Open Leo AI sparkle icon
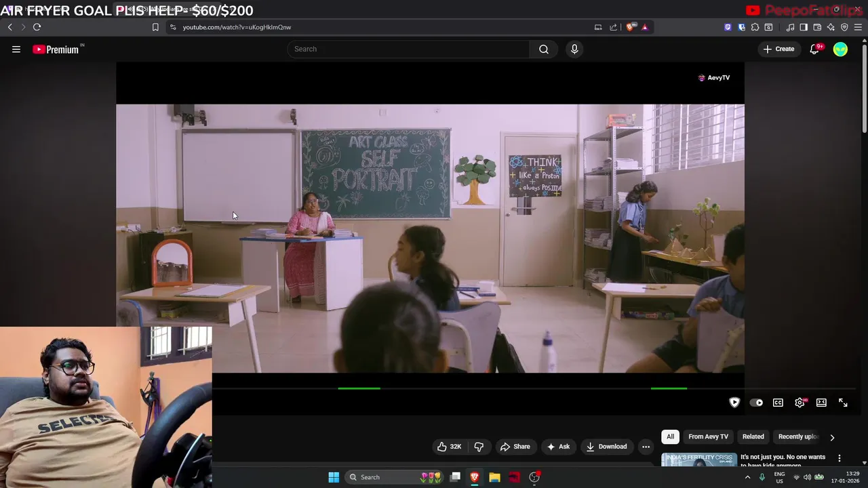 point(831,27)
